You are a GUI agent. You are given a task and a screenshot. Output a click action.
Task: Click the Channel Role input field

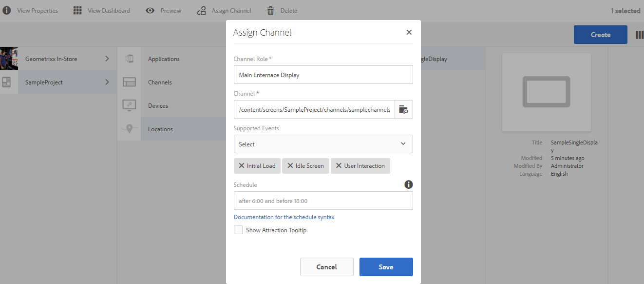coord(323,74)
